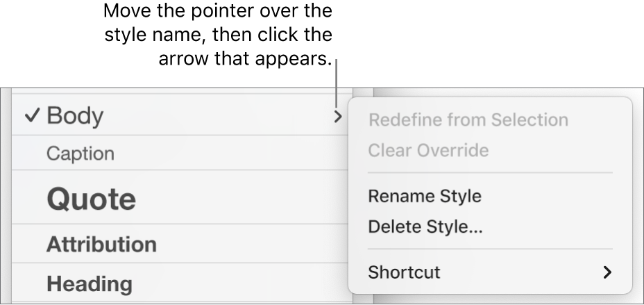The image size is (644, 305).
Task: Select the Body paragraph style
Action: (x=75, y=116)
